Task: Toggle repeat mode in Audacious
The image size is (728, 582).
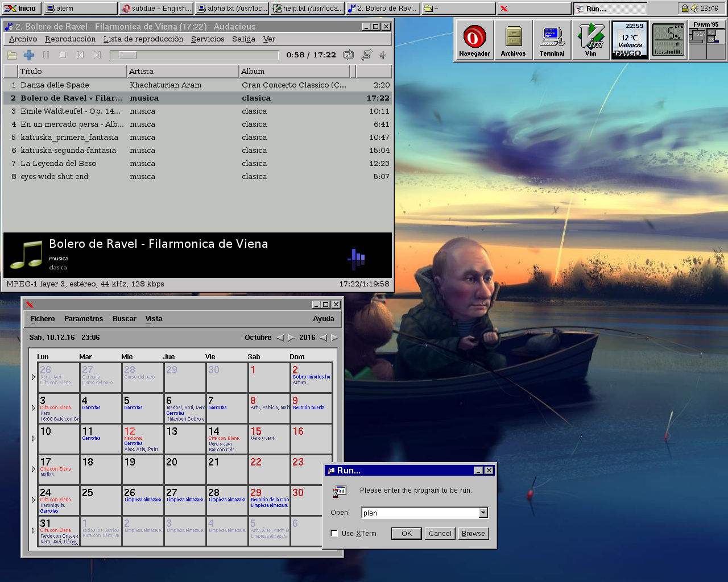Action: (x=349, y=55)
